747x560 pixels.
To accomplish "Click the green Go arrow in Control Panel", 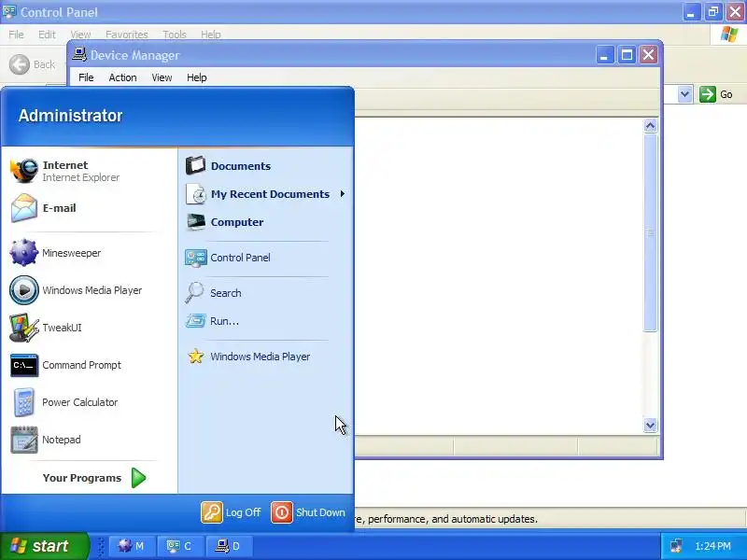I will [708, 94].
